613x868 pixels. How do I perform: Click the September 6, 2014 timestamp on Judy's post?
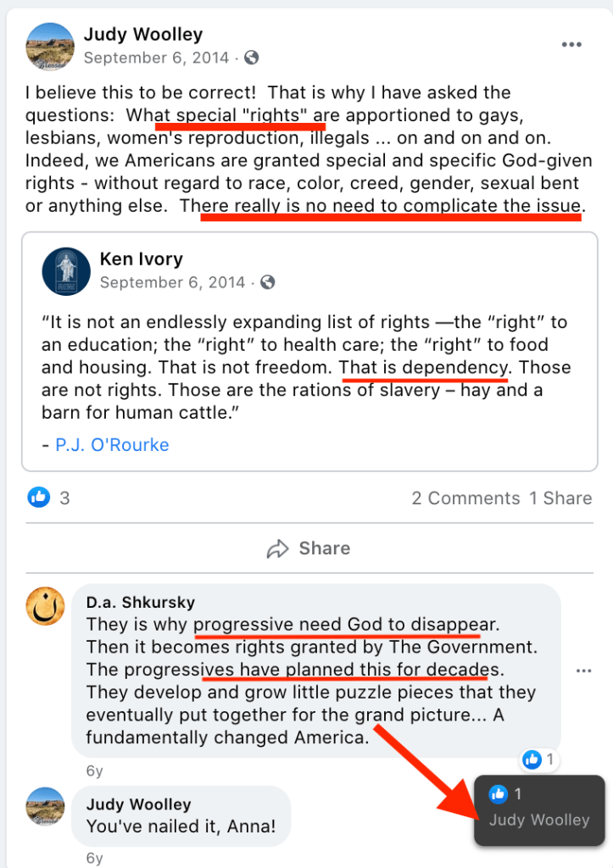coord(157,58)
